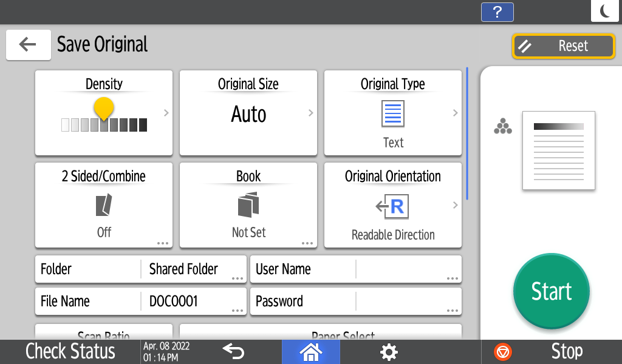Open the Home screen icon
This screenshot has width=622, height=364.
tap(310, 352)
